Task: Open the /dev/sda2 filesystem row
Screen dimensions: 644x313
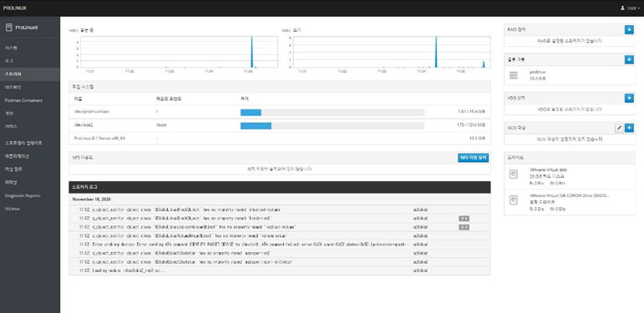Action: pyautogui.click(x=280, y=125)
